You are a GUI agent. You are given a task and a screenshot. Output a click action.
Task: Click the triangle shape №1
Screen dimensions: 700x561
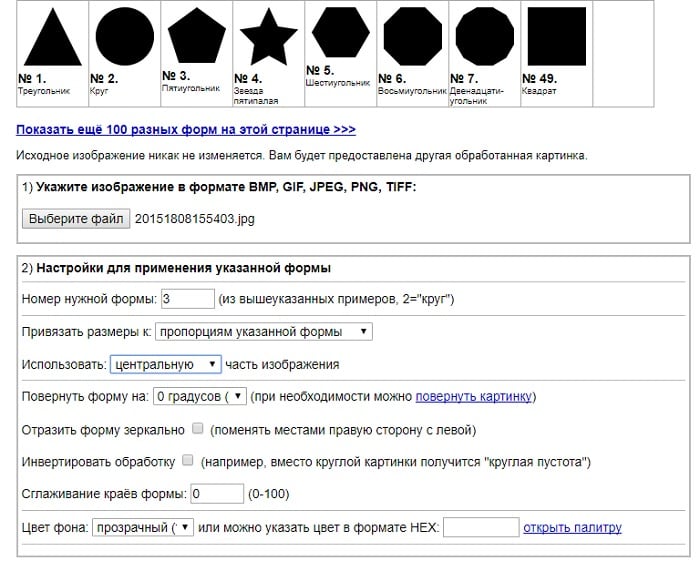click(52, 38)
